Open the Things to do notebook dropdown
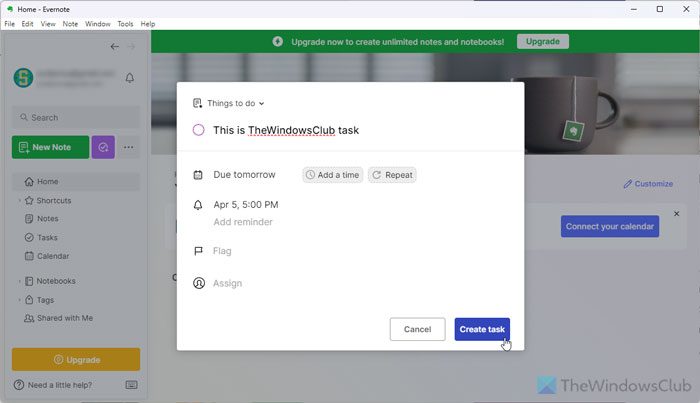This screenshot has height=403, width=700. click(x=236, y=103)
